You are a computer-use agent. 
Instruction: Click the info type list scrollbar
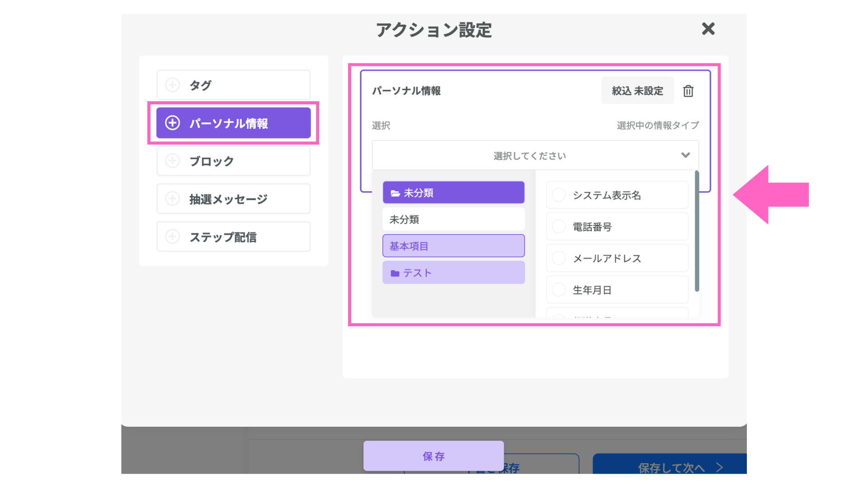point(697,231)
